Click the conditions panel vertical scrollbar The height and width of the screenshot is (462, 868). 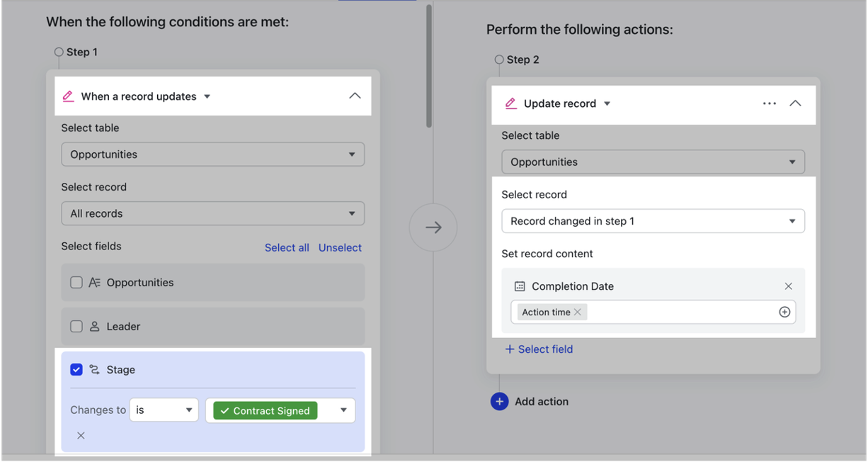(x=428, y=67)
